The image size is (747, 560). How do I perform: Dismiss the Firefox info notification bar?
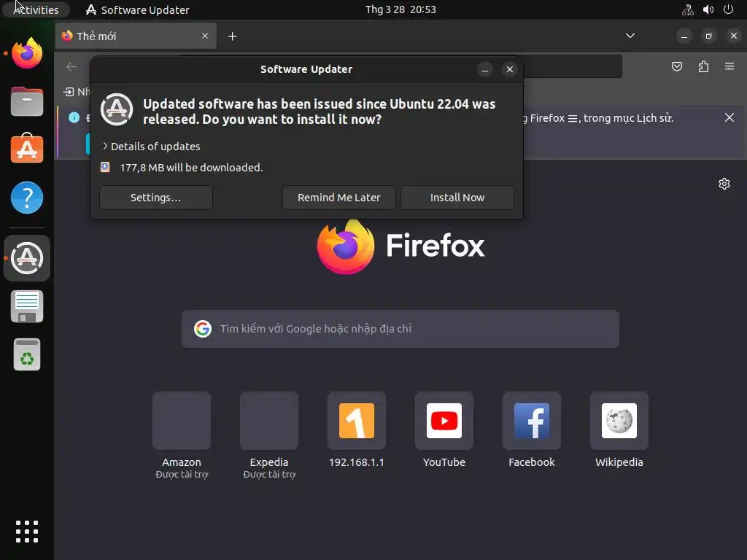(729, 117)
